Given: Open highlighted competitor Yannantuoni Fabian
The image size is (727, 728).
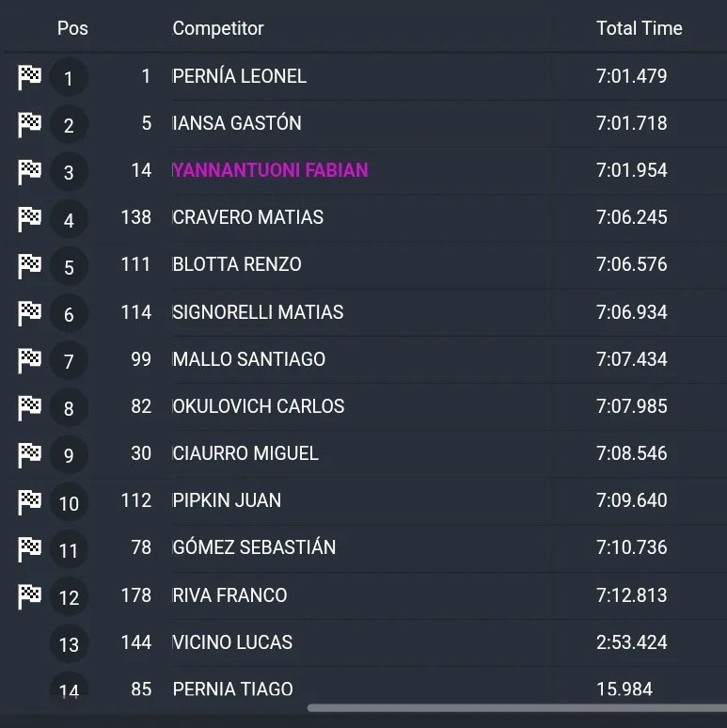Looking at the screenshot, I should point(270,170).
